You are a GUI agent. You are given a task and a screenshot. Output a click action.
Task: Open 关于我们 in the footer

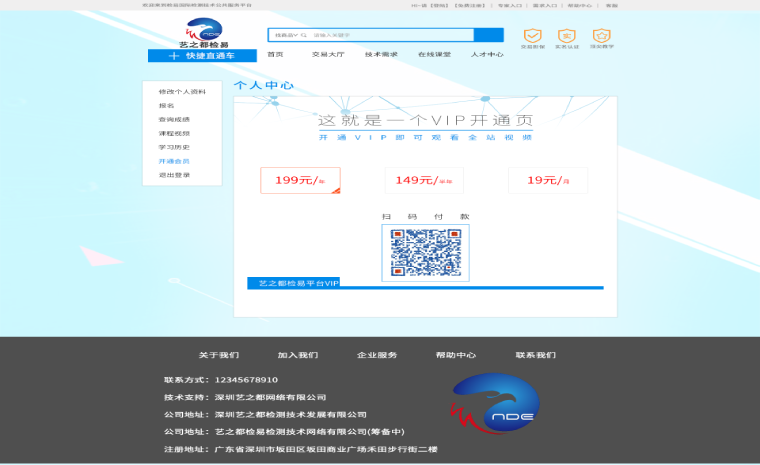point(219,355)
